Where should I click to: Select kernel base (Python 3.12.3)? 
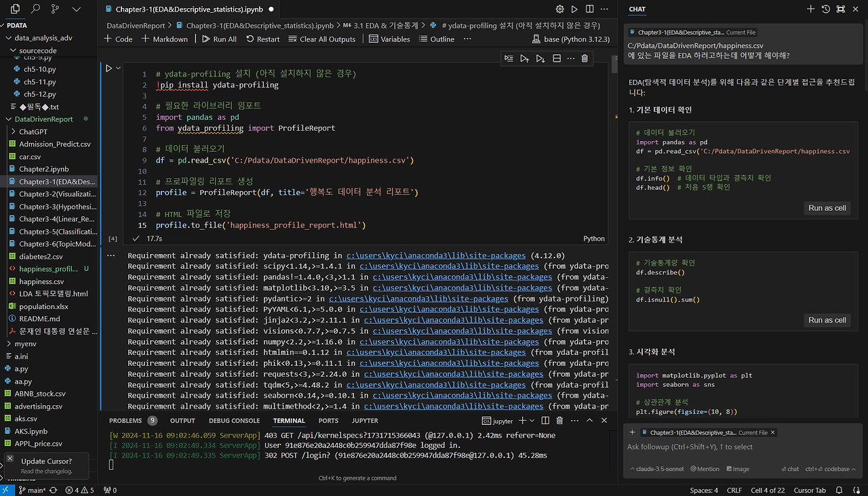[572, 39]
